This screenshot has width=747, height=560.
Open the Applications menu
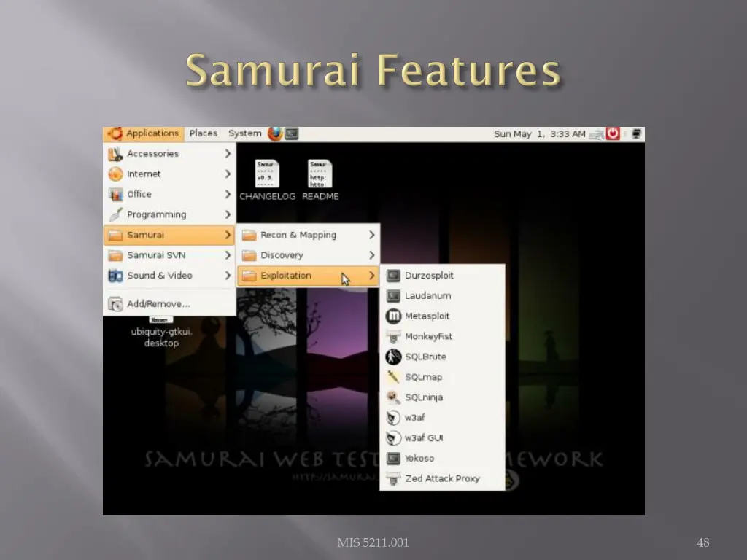click(x=144, y=134)
